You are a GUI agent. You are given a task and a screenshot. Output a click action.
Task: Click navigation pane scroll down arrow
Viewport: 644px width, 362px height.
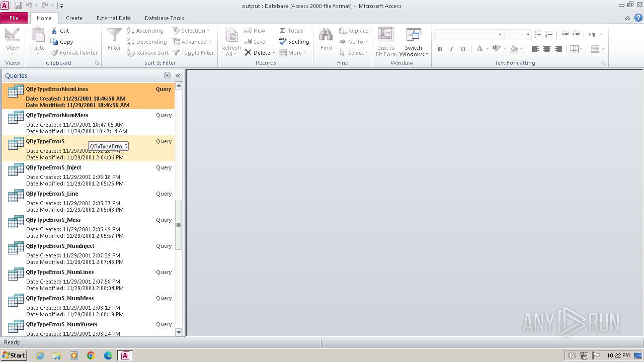point(179,332)
